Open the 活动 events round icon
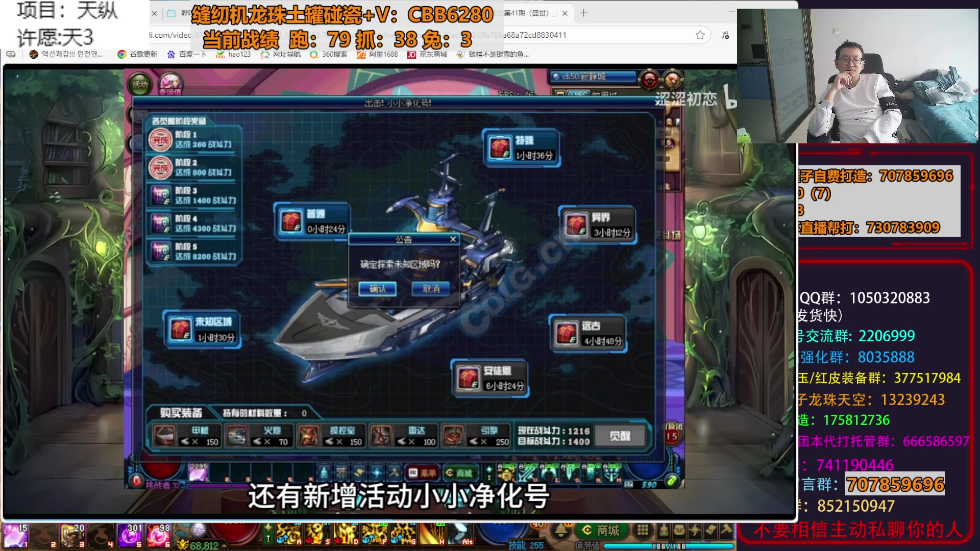 coord(140,84)
